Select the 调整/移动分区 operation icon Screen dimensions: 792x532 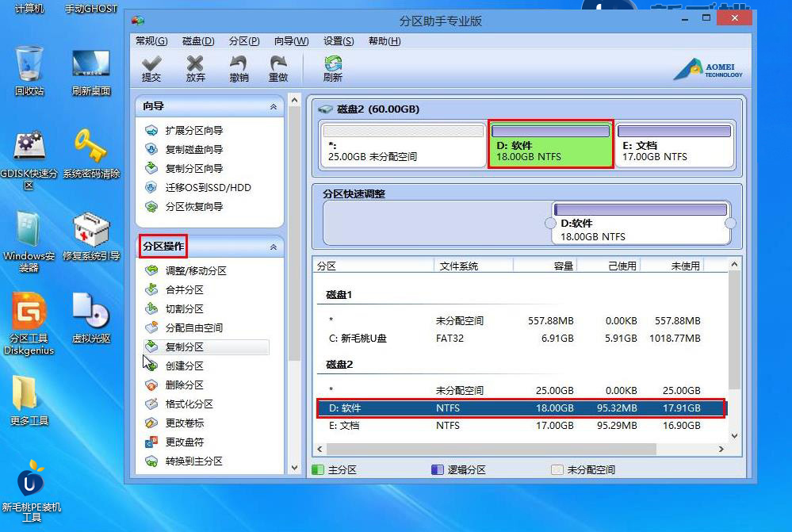(x=151, y=271)
